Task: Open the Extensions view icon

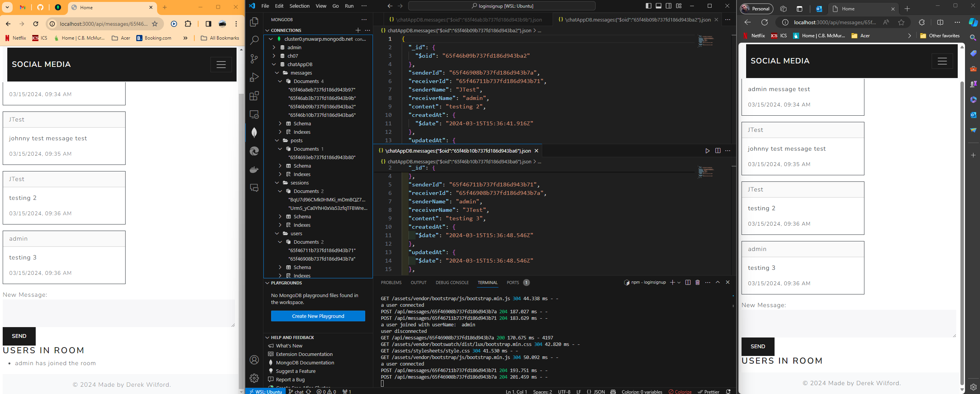Action: 254,96
